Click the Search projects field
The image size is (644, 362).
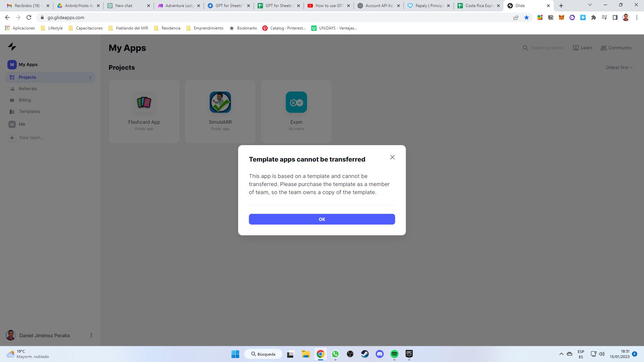tap(547, 48)
